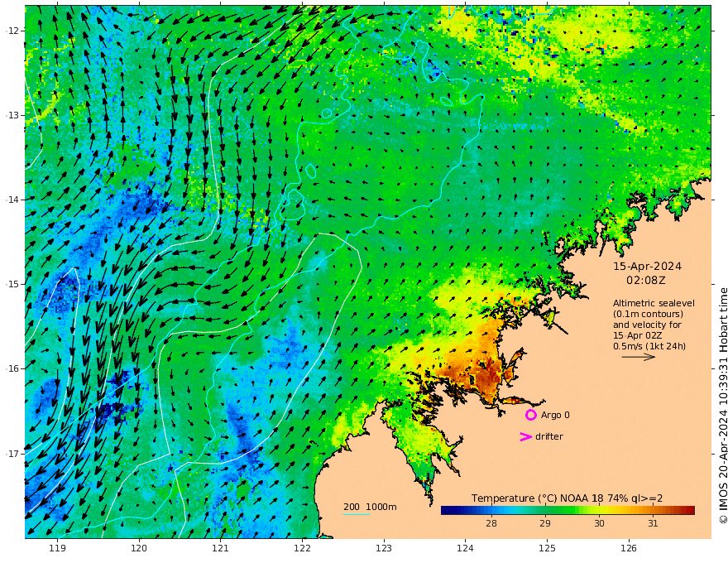
Task: Click the latitude axis label -15
Action: pyautogui.click(x=12, y=284)
